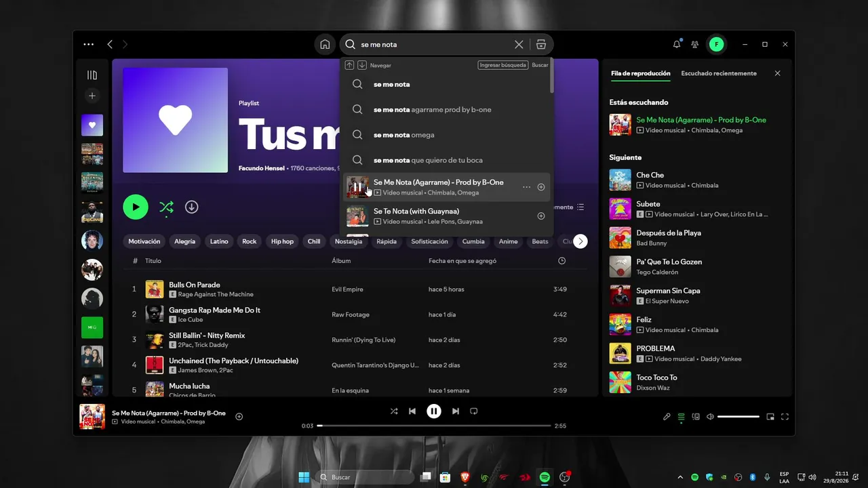Open notifications bell in top bar

676,44
